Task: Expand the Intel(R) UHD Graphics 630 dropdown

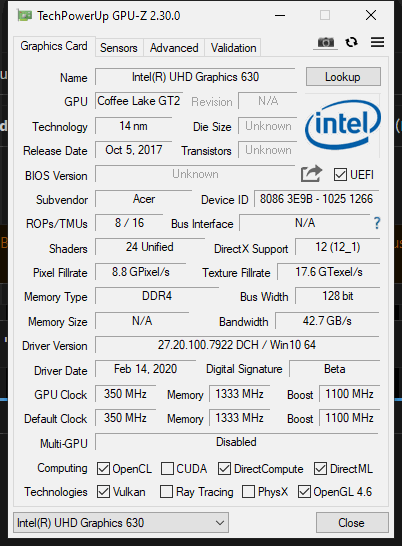Action: [121, 523]
